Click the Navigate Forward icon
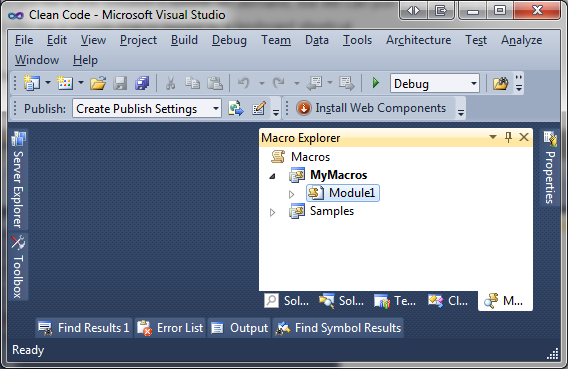The height and width of the screenshot is (369, 568). tap(347, 83)
